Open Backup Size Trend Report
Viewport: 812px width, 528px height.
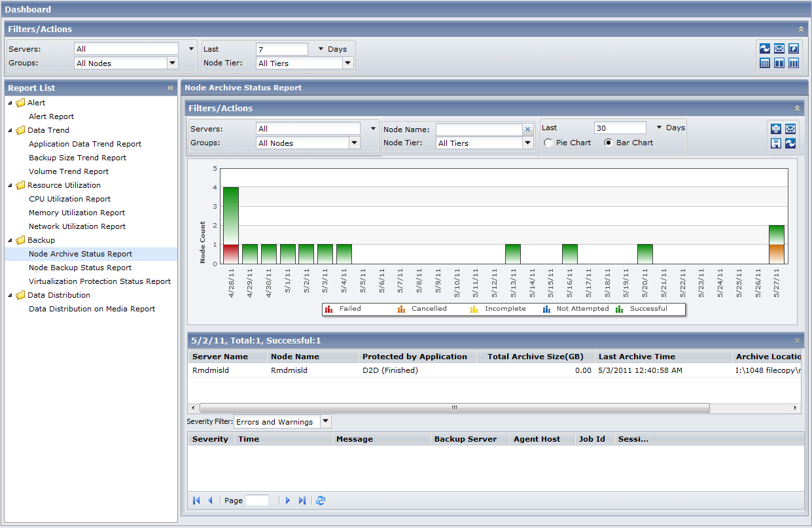(78, 158)
